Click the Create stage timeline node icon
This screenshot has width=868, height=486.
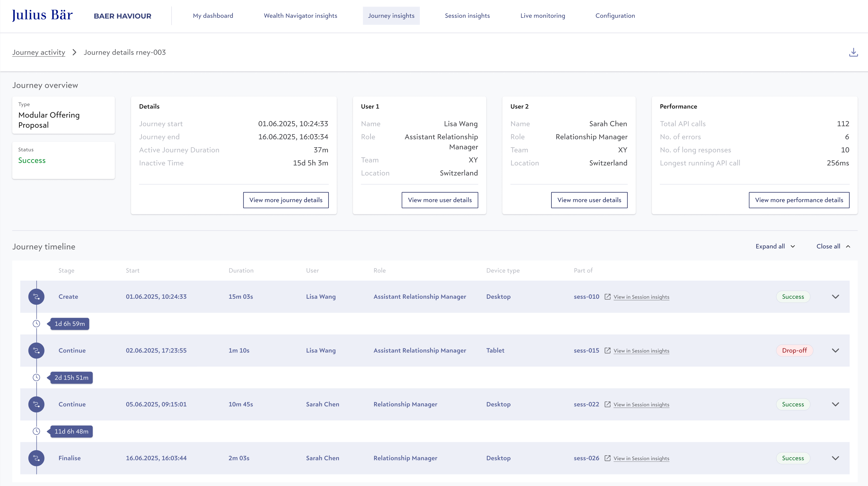37,297
